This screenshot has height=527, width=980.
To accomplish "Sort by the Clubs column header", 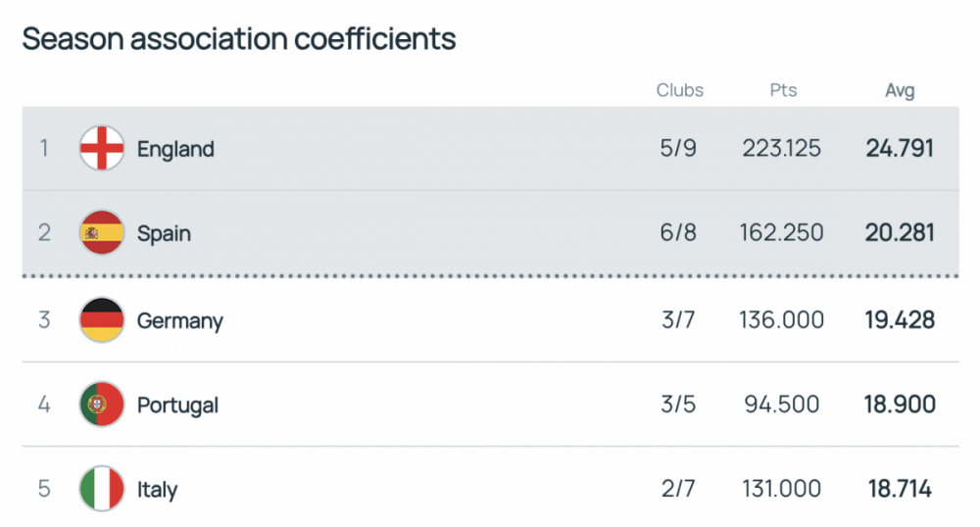I will pos(680,90).
